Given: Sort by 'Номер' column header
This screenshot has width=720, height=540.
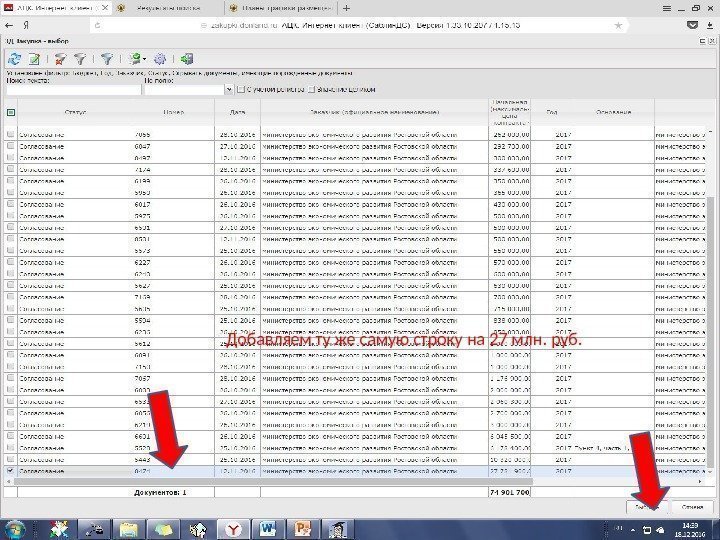Looking at the screenshot, I should (173, 112).
